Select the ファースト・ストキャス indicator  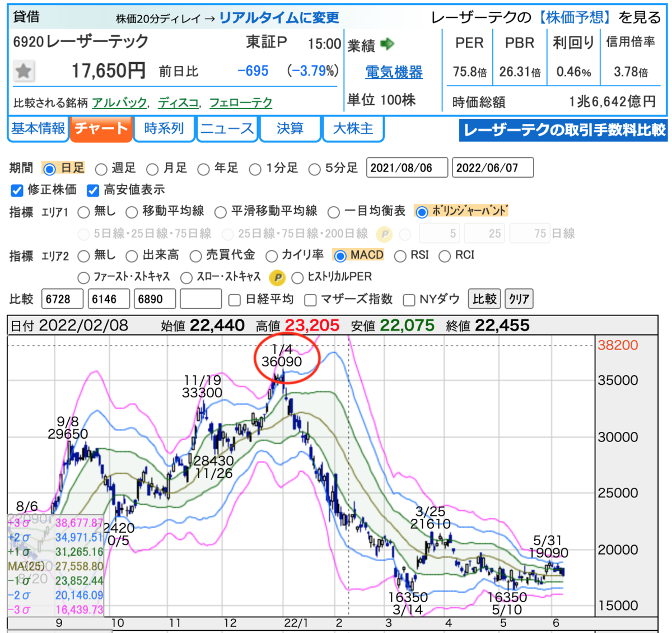(83, 277)
